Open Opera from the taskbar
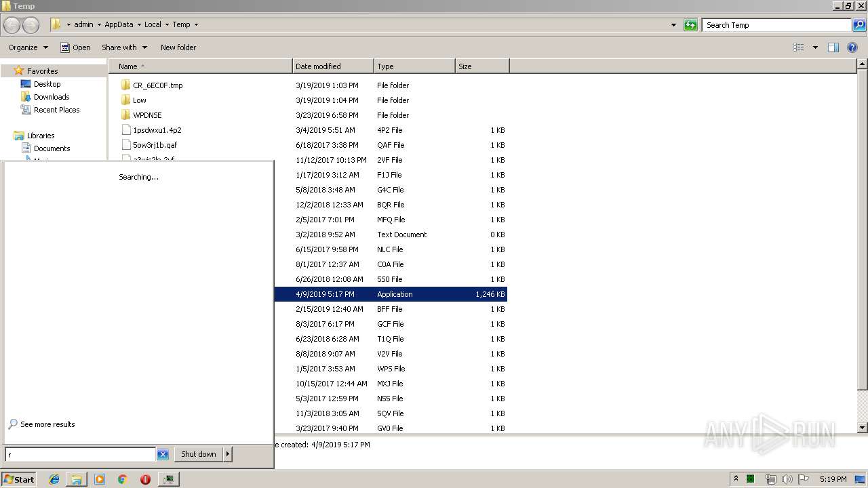 tap(145, 479)
